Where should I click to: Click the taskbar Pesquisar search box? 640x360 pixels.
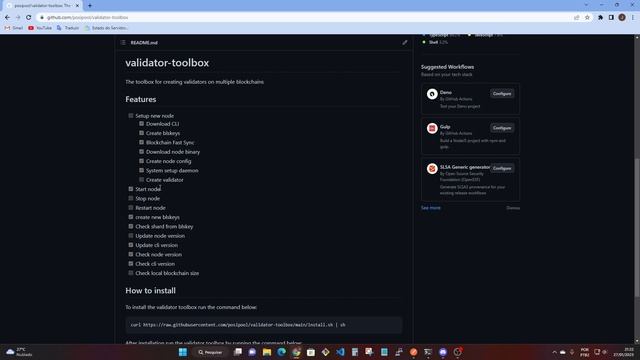(211, 352)
